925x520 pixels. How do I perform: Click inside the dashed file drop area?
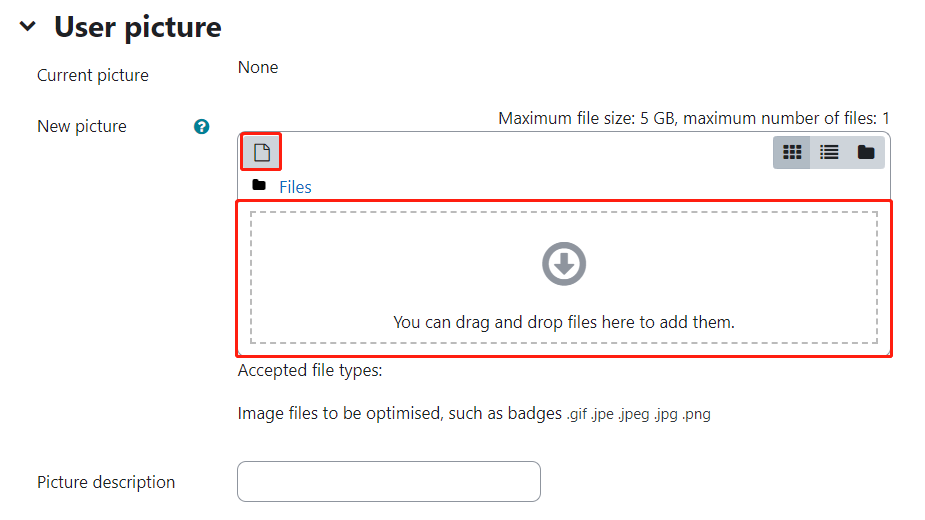click(564, 277)
